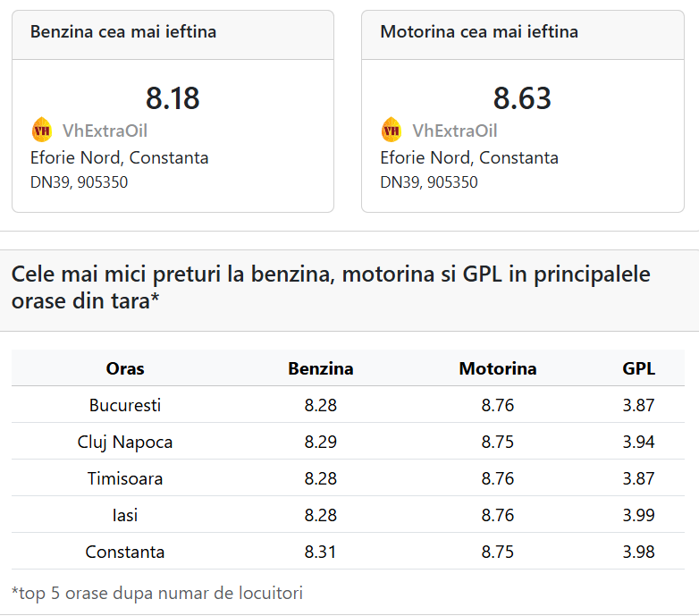Open the VhExtraOil link under cheapest motorina

454,131
